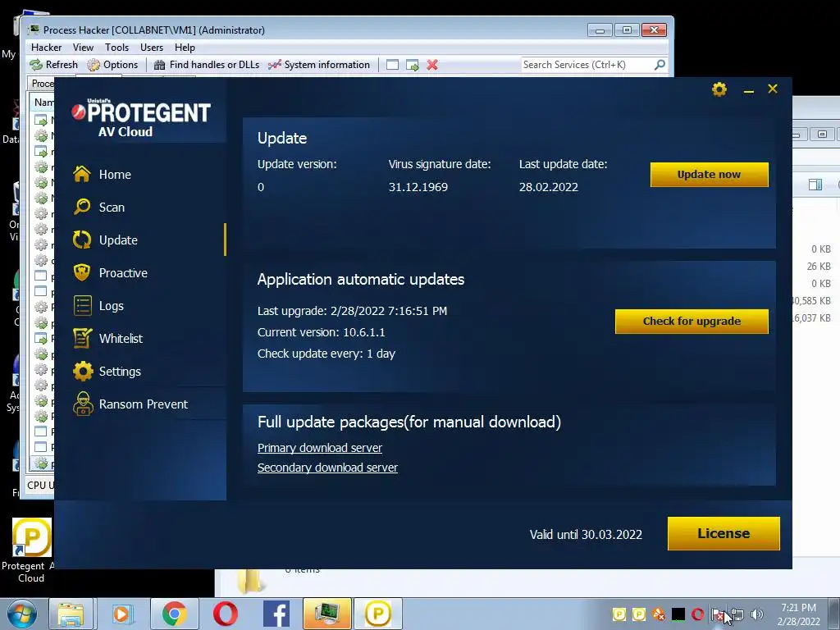
Task: Open the Proactive protection section
Action: click(110, 272)
